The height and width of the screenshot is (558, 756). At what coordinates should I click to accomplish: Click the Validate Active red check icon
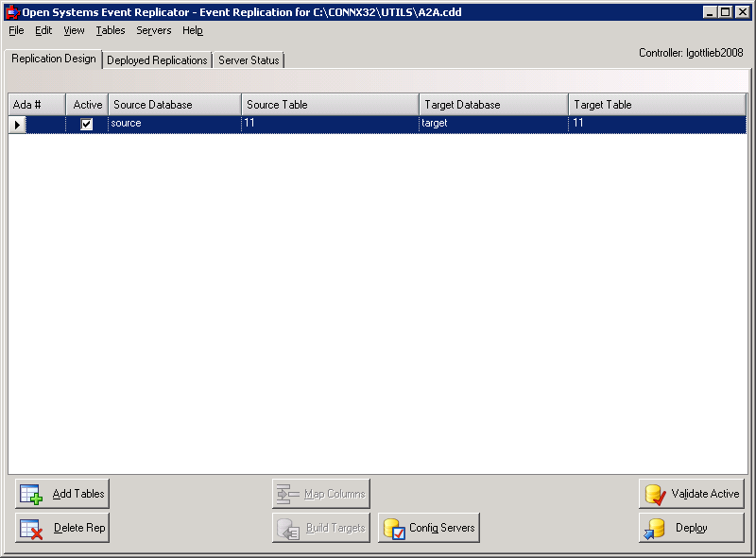click(654, 493)
